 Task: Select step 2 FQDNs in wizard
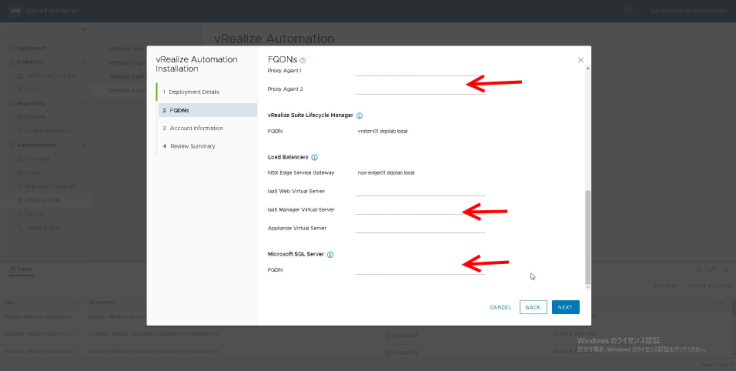[208, 110]
